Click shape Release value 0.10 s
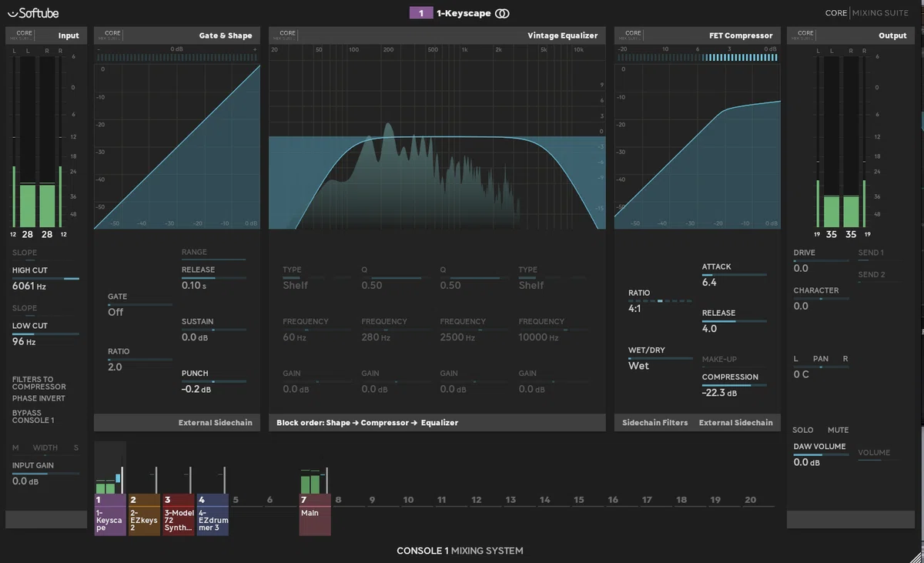 [x=193, y=285]
